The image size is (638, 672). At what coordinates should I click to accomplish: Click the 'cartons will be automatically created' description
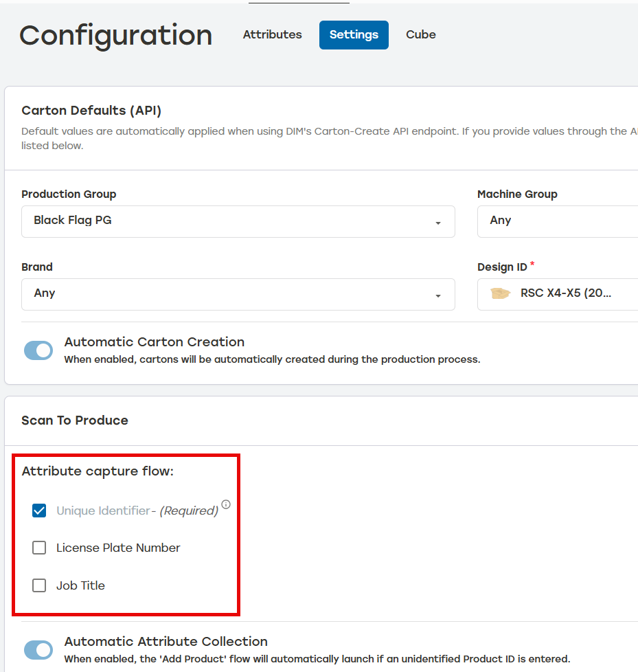point(272,359)
